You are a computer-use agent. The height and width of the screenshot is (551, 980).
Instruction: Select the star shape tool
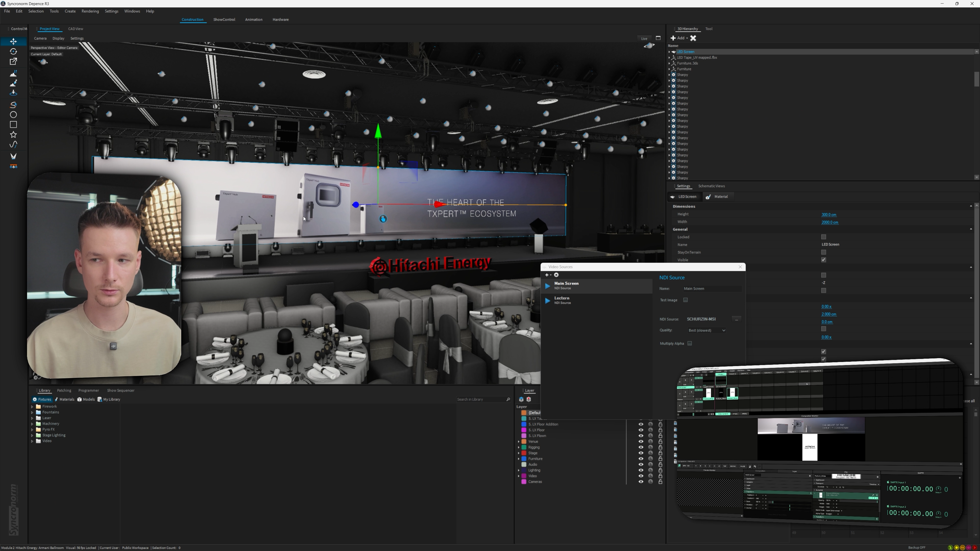point(13,135)
